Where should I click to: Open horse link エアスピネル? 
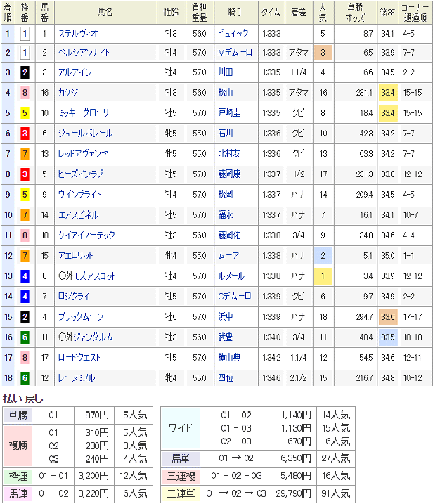click(79, 215)
